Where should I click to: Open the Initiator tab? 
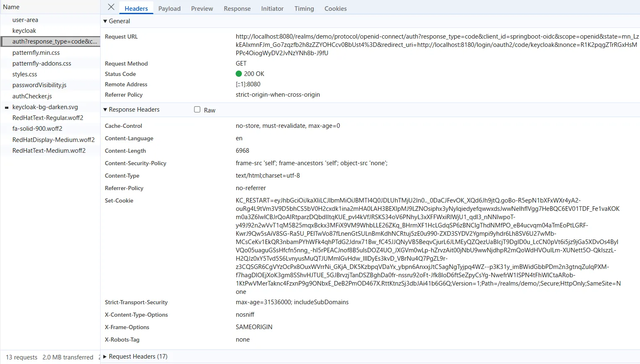(x=272, y=8)
